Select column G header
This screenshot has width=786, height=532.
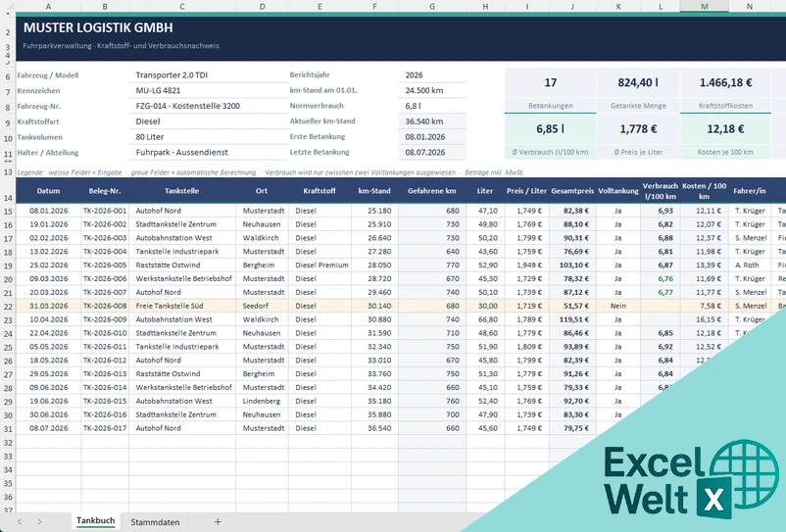pyautogui.click(x=432, y=6)
